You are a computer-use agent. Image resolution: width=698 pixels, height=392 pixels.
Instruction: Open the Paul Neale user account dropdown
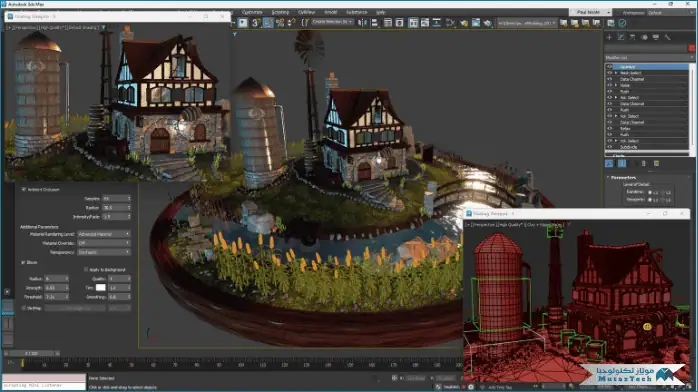pos(591,12)
